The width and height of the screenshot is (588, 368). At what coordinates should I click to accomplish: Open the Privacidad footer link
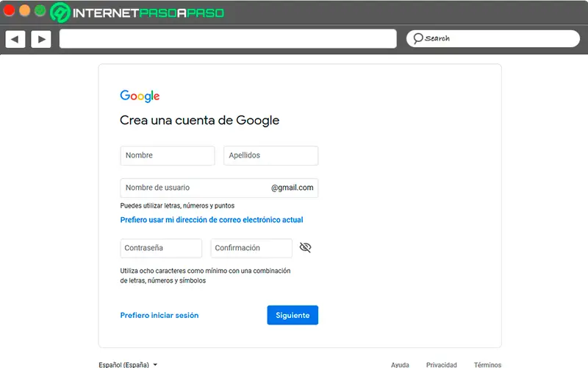(x=442, y=364)
